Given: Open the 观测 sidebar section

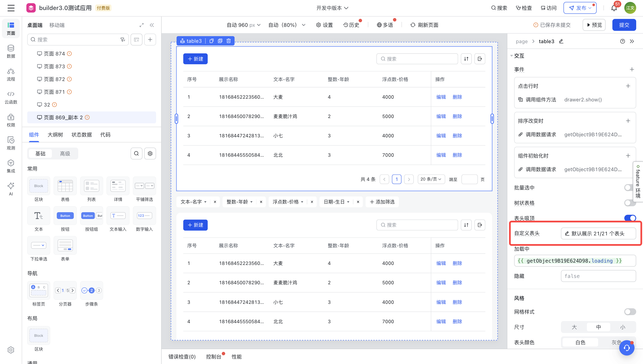Looking at the screenshot, I should (x=11, y=143).
